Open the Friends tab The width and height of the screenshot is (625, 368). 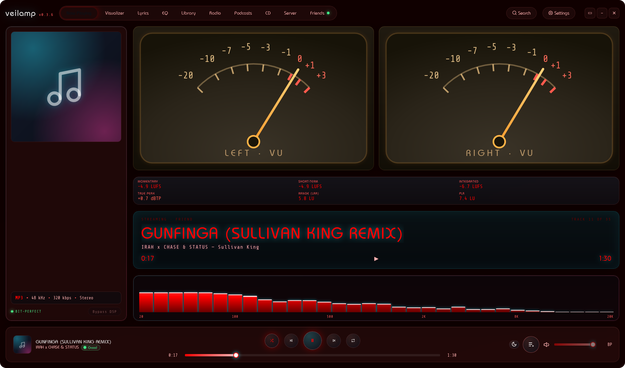(x=320, y=13)
